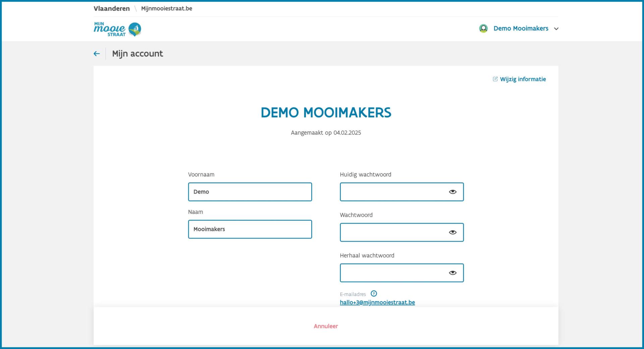Click the Mijn account page title
This screenshot has height=349, width=644.
coord(138,54)
